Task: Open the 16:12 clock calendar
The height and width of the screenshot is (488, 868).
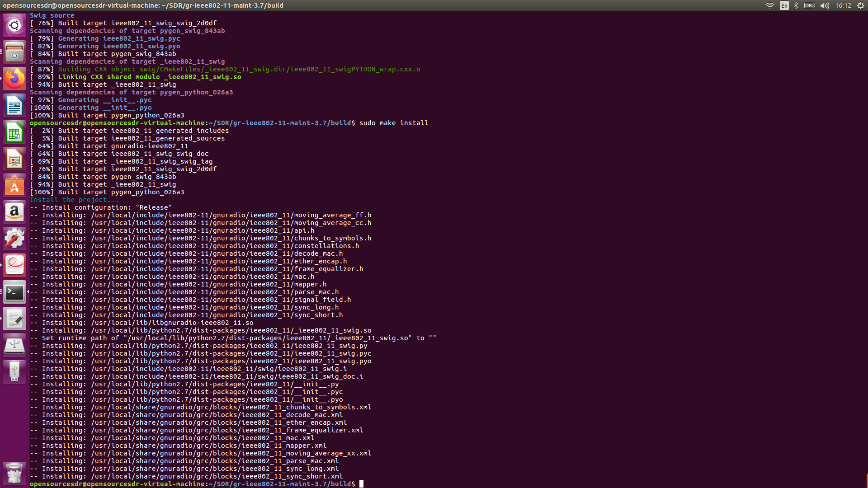Action: point(844,6)
